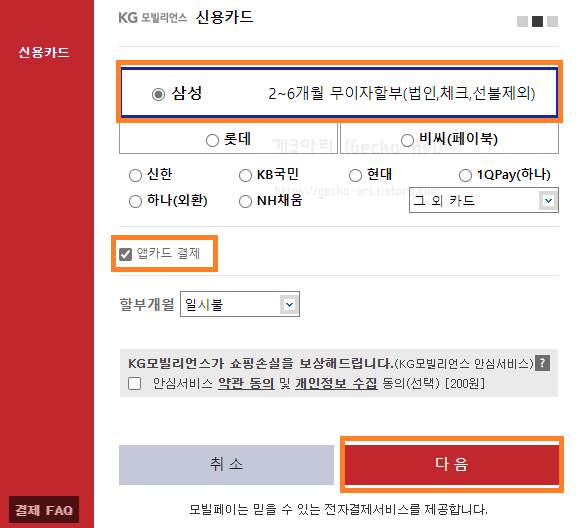Open the 그 외 카드 dropdown

(x=483, y=201)
